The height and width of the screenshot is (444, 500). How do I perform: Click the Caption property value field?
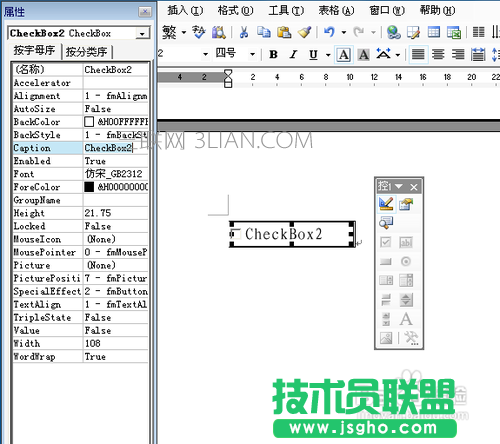pos(115,148)
